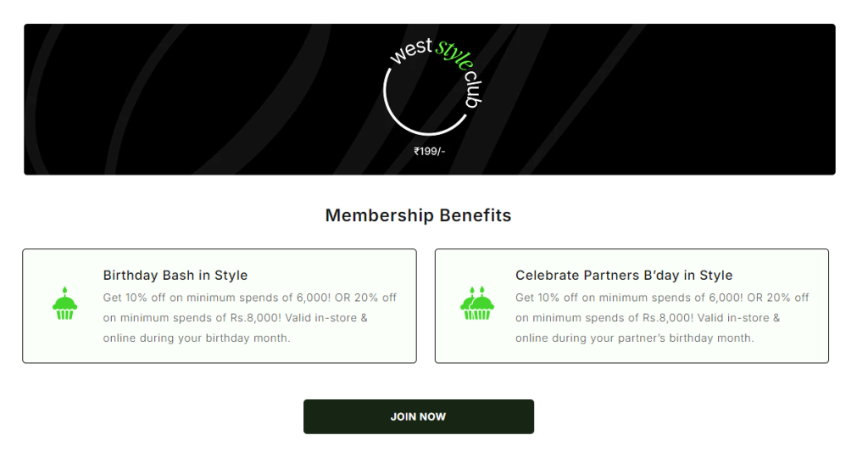The image size is (868, 452).
Task: Click "during your birthday month." in Birthday Bash
Action: 216,338
